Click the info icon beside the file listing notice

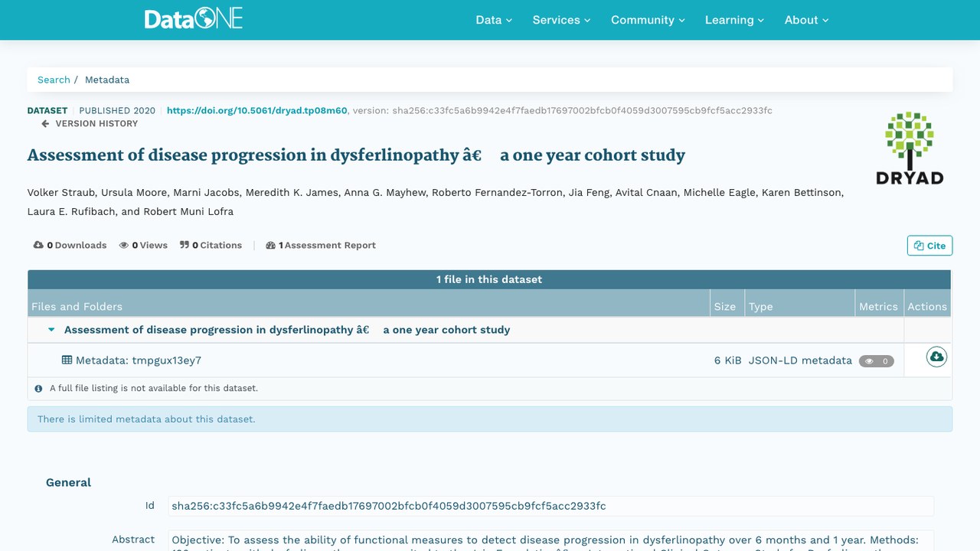(38, 389)
